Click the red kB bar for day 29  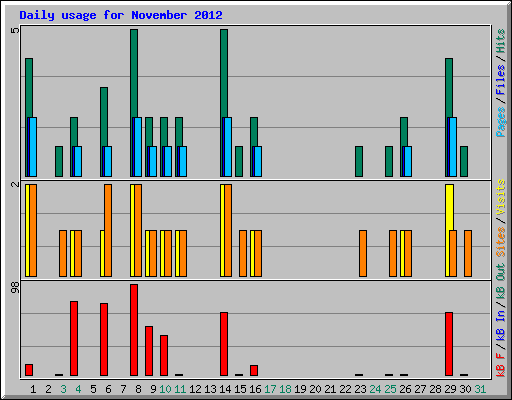pos(449,344)
